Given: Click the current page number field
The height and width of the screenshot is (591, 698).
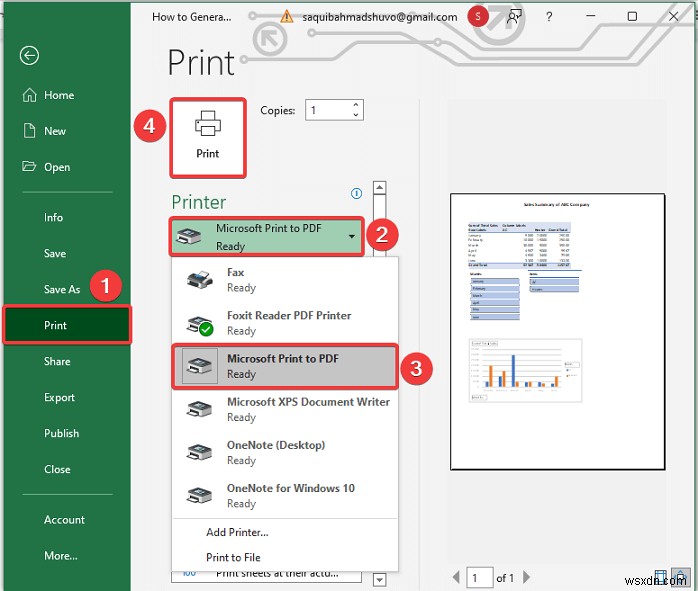Looking at the screenshot, I should coord(479,578).
